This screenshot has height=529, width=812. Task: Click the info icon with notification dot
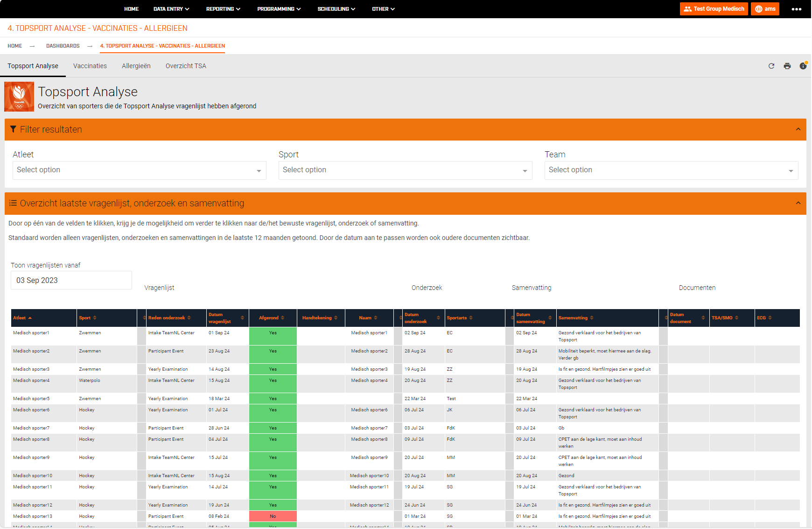pyautogui.click(x=803, y=66)
